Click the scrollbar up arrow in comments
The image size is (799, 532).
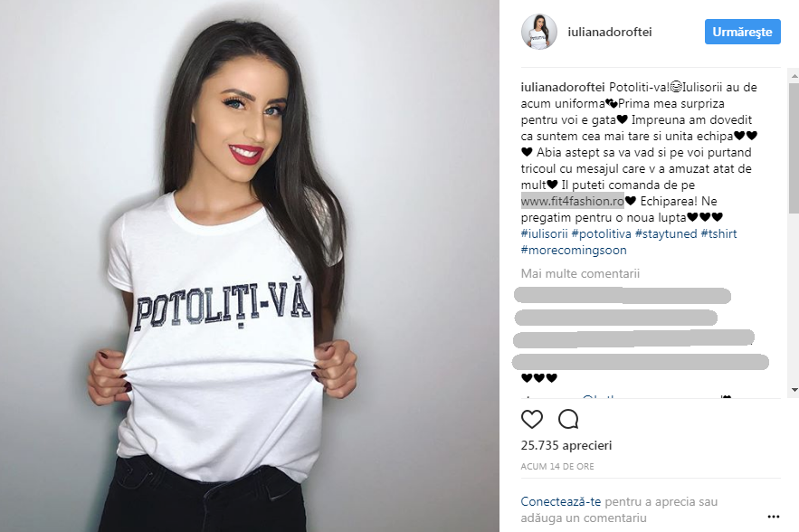click(x=794, y=76)
